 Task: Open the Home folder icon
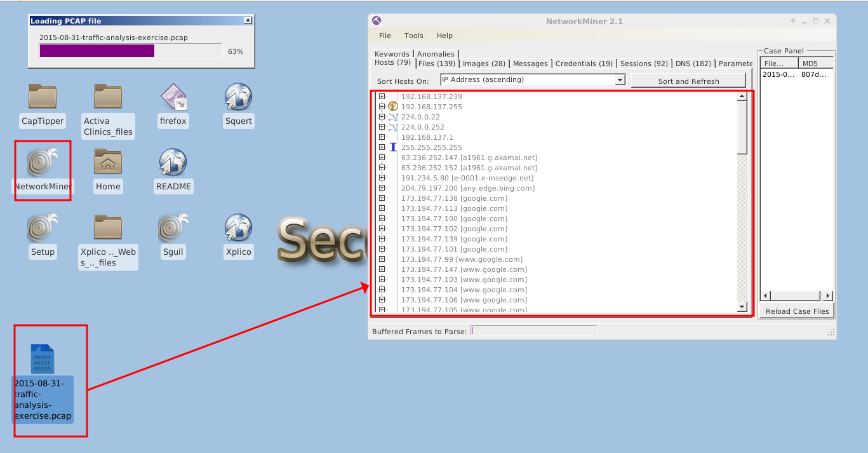click(x=108, y=162)
